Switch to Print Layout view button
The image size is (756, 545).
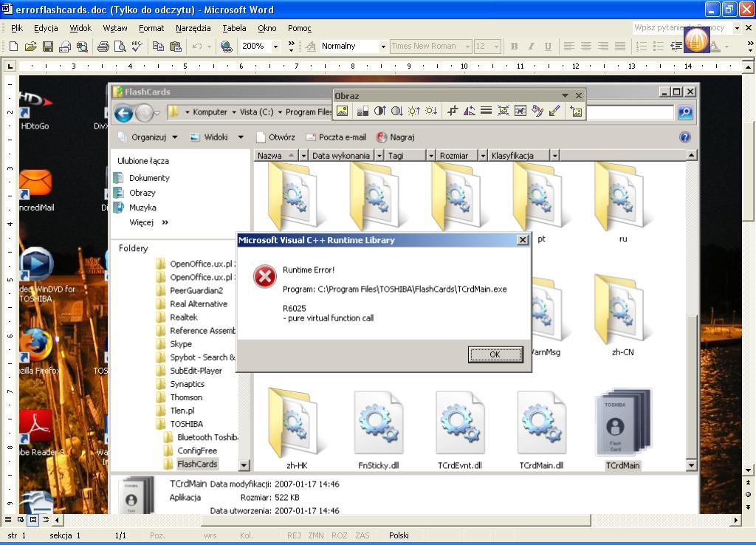[x=32, y=520]
